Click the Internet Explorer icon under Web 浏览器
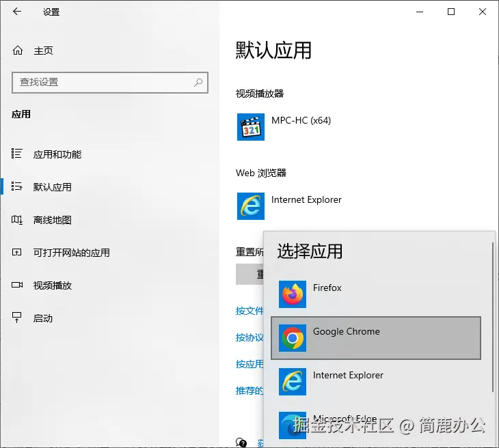Image resolution: width=499 pixels, height=448 pixels. coord(251,206)
